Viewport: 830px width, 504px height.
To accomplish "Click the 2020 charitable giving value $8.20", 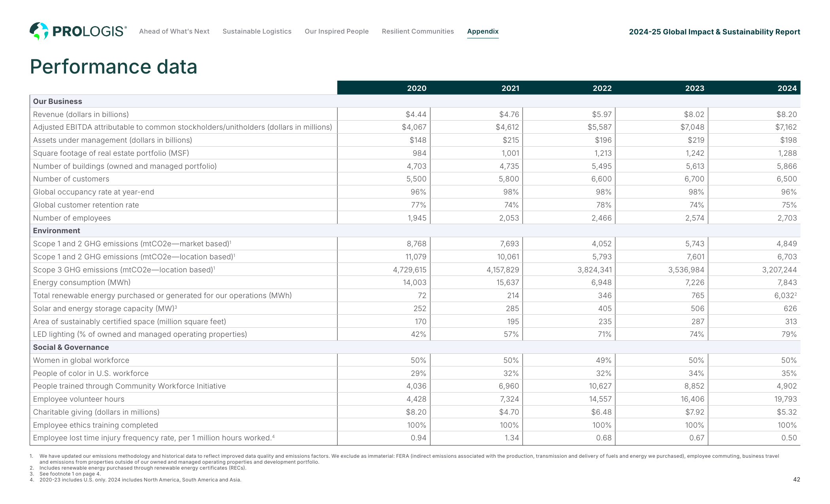I will coord(416,412).
